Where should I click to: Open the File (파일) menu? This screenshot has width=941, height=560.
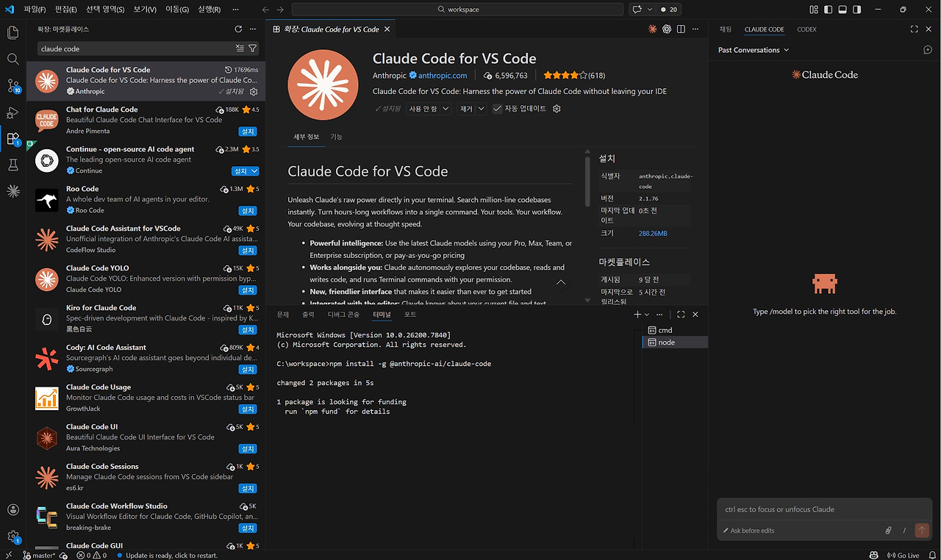point(34,10)
